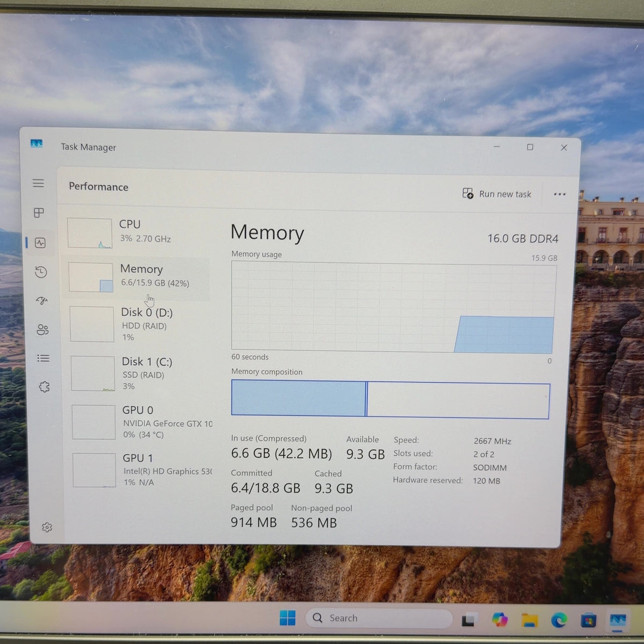Screen dimensions: 644x644
Task: Open the Processes page icon in sidebar
Action: tap(39, 213)
